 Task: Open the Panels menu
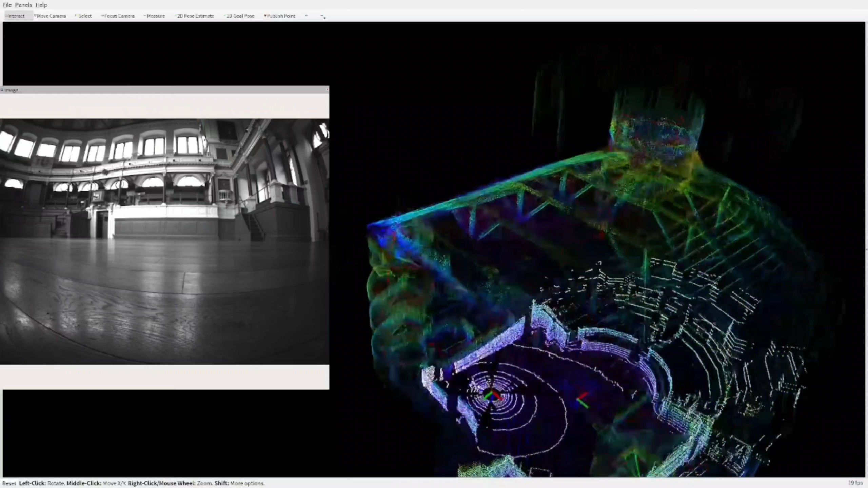23,5
